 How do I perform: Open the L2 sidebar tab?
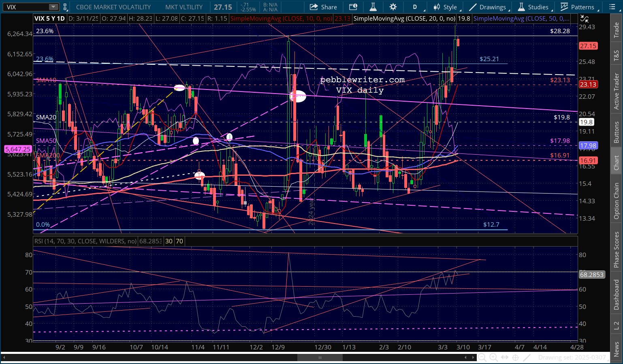click(616, 326)
